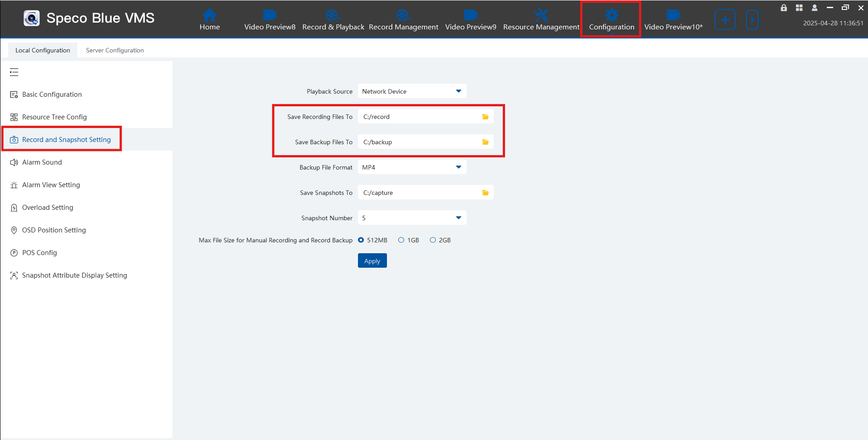Click the lock screen icon
Viewport: 868px width, 440px height.
783,8
